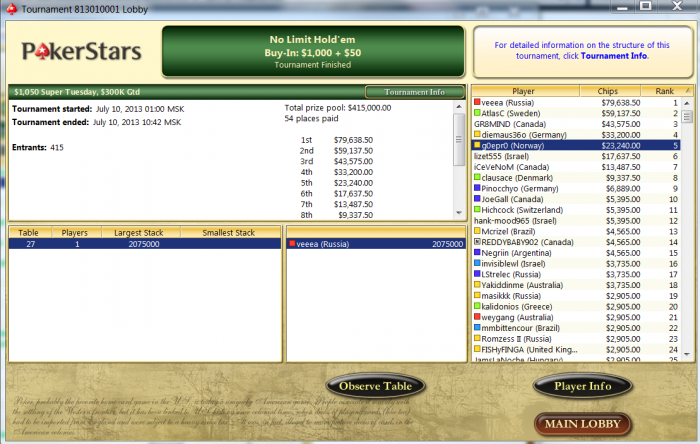Click the rankings list scrollbar thumb

tap(687, 117)
